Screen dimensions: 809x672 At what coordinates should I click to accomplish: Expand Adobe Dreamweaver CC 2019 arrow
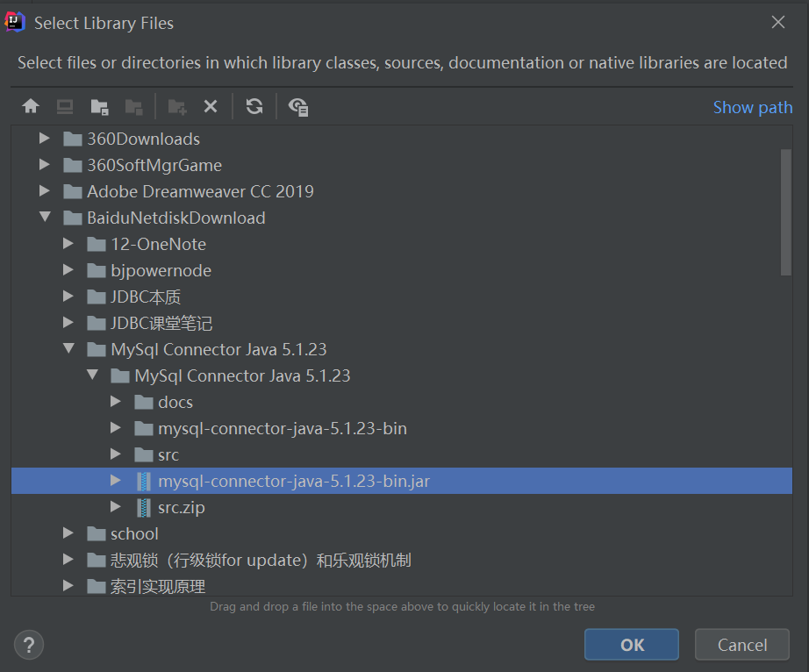45,190
